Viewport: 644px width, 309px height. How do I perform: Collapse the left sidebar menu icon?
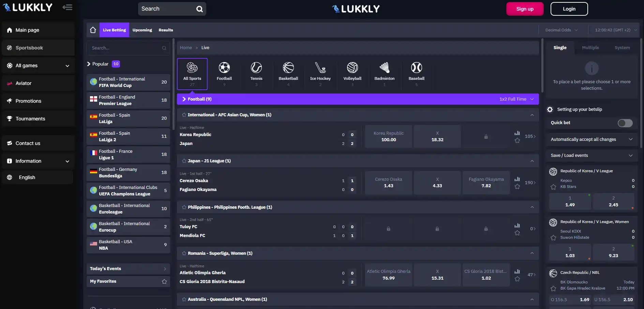tap(68, 7)
